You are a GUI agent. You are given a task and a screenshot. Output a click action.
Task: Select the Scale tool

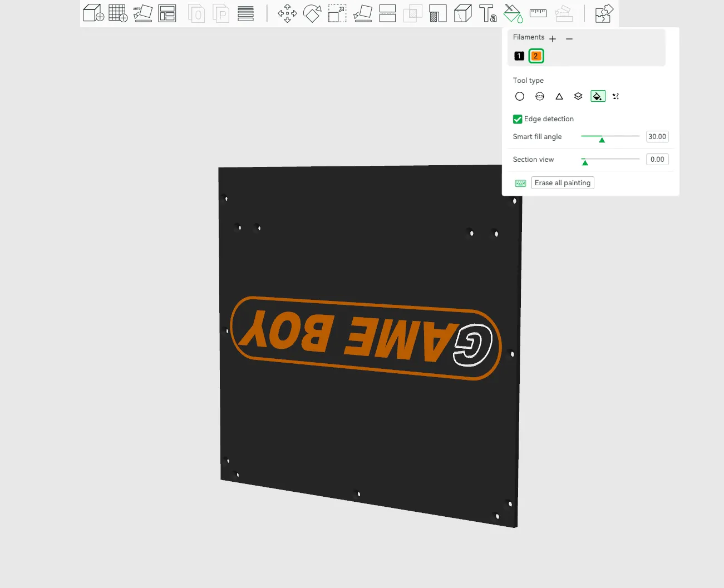[337, 13]
